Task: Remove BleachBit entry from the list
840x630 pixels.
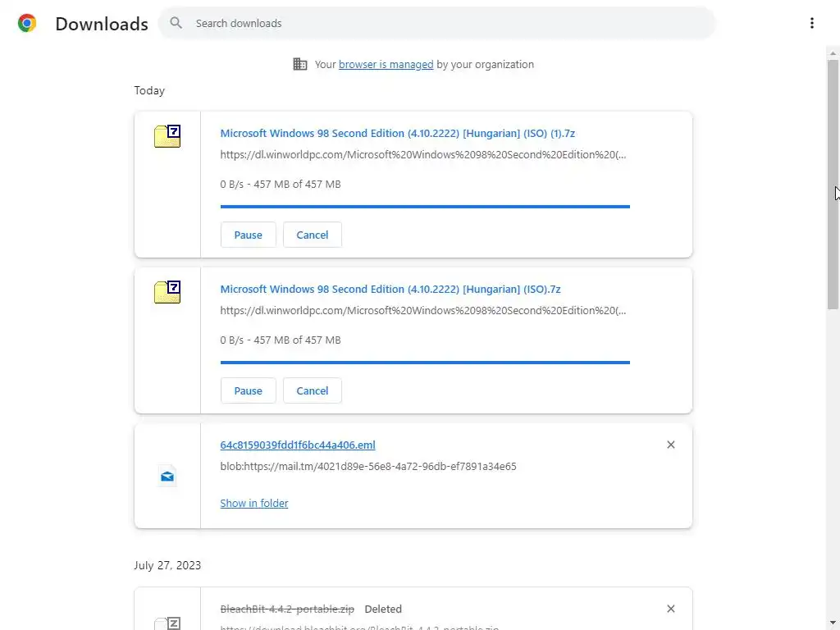Action: pos(670,609)
